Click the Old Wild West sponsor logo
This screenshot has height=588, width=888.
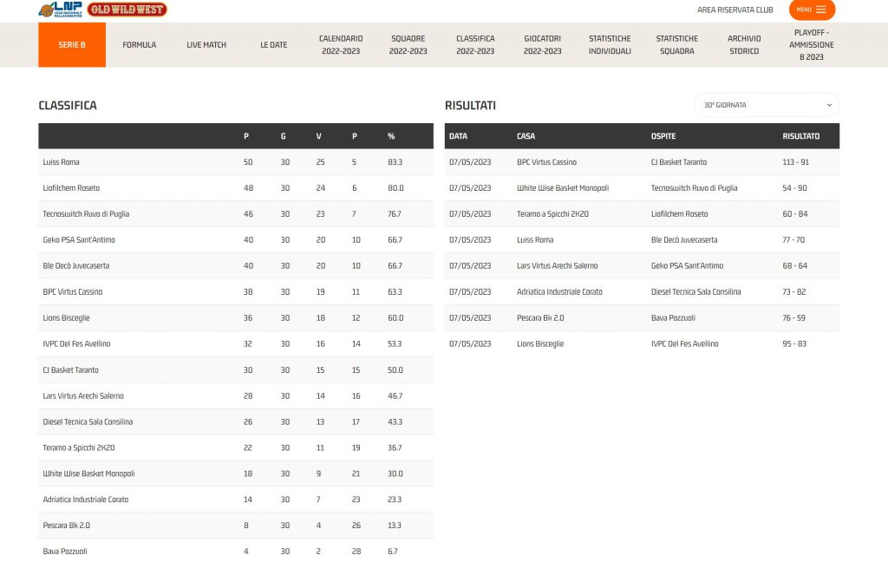pyautogui.click(x=127, y=9)
